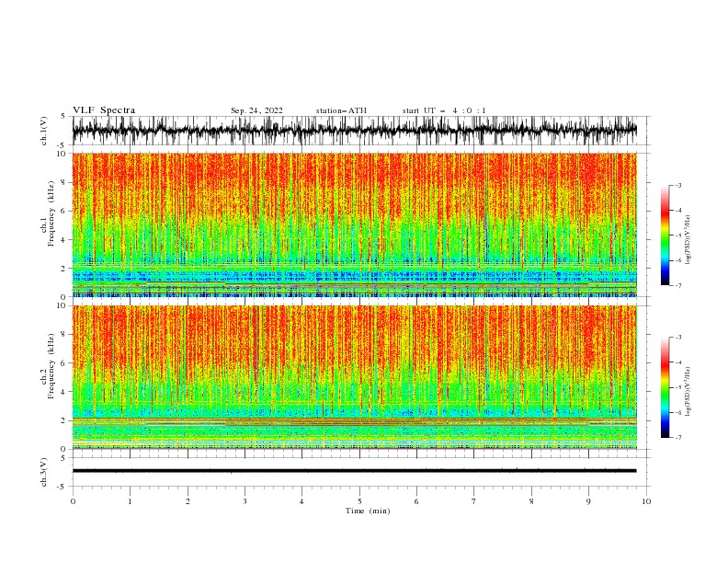Image resolution: width=728 pixels, height=563 pixels.
Task: Click the ch.1 spectrogram color scale bar
Action: pyautogui.click(x=665, y=236)
